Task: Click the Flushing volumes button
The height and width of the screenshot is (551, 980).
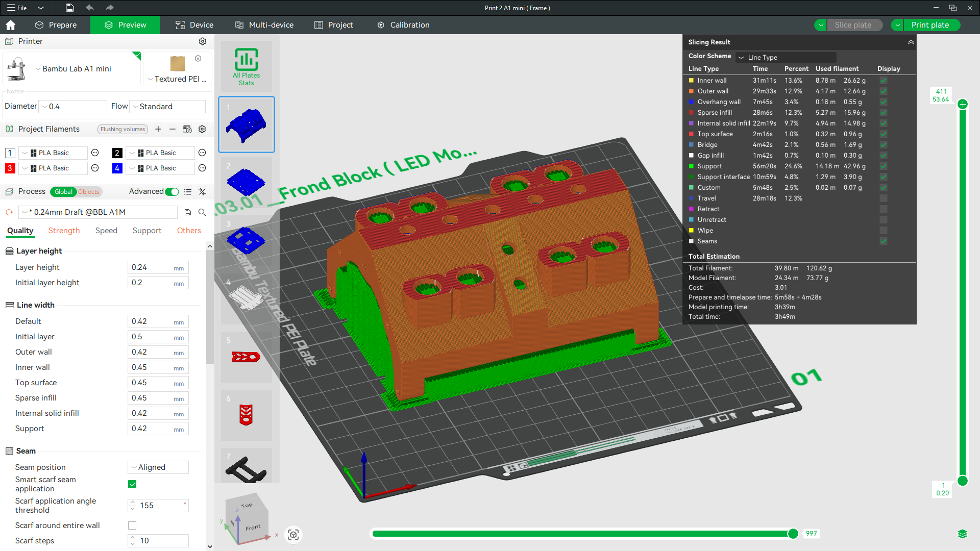Action: coord(122,129)
